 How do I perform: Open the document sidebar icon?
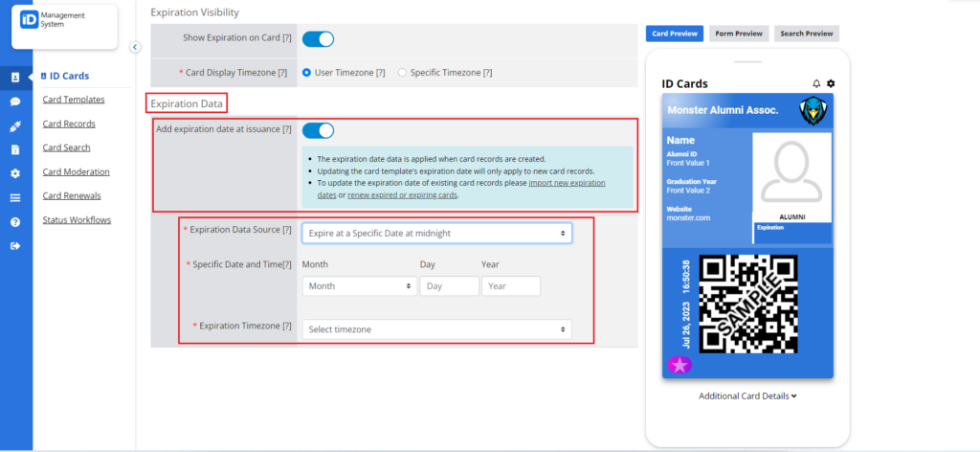(x=15, y=150)
